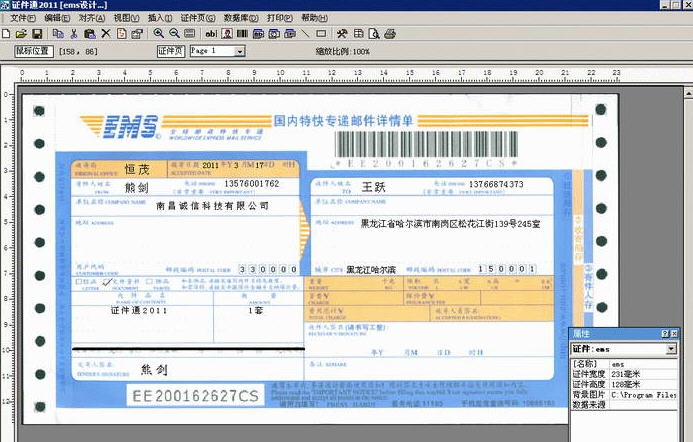This screenshot has height=442, width=693.
Task: Open the 编辑(E) menu
Action: click(x=57, y=18)
